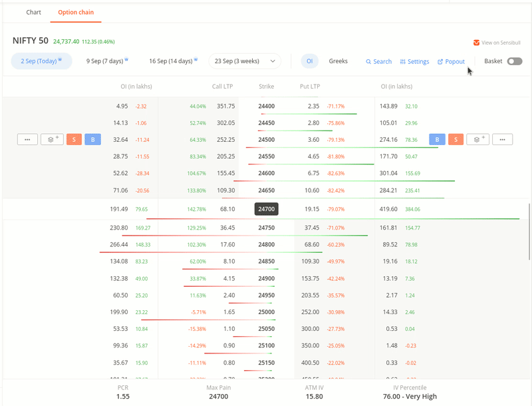Image resolution: width=532 pixels, height=406 pixels.
Task: Expand the 23 Sep (3 weeks) expiry dropdown
Action: coord(244,61)
